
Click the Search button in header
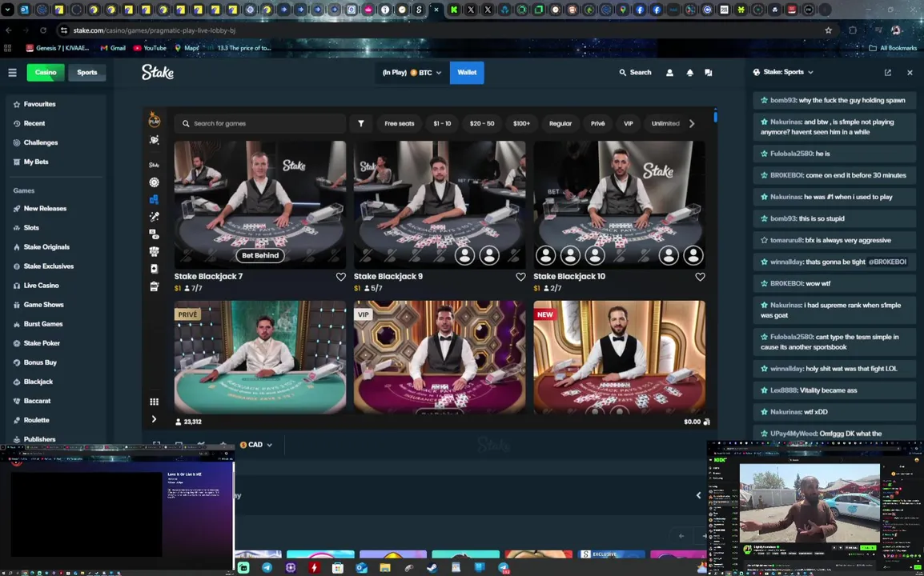[x=635, y=73]
